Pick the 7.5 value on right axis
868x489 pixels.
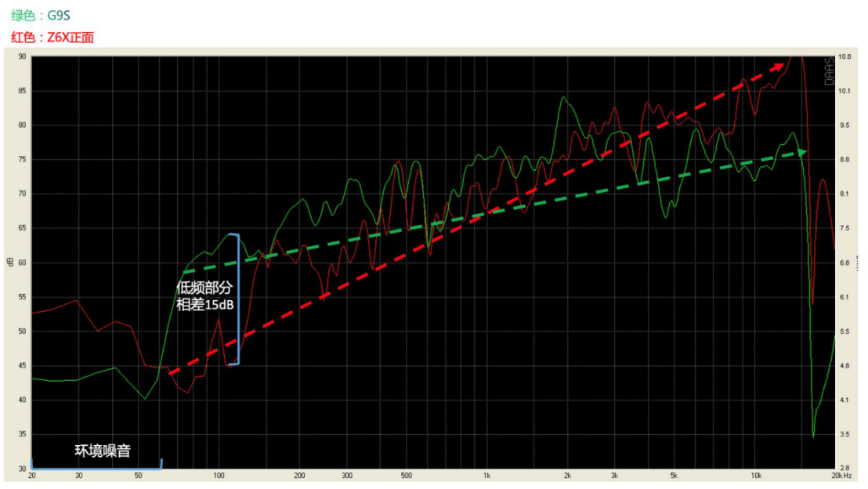point(844,228)
